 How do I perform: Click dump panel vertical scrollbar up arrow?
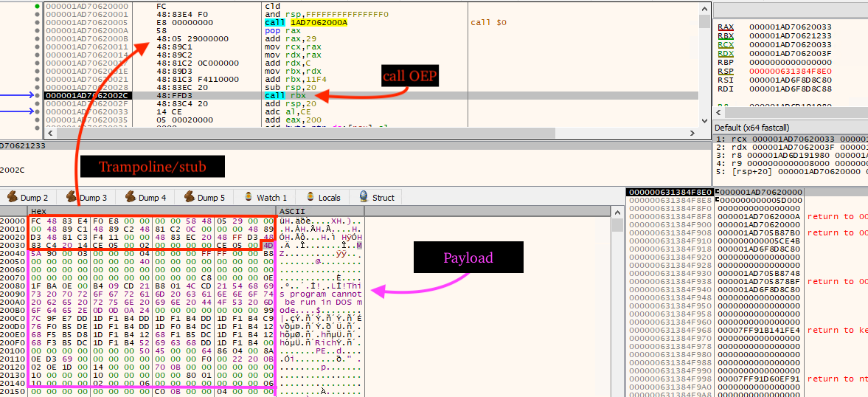617,212
